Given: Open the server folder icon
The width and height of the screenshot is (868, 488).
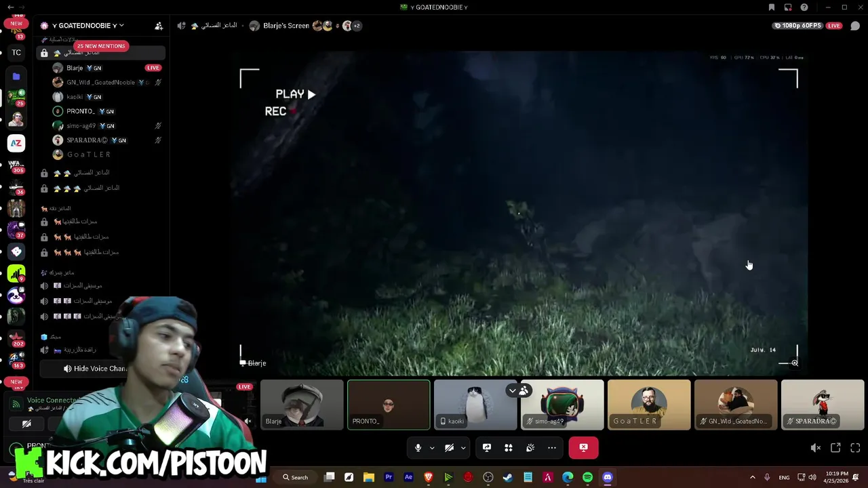Looking at the screenshot, I should tap(16, 77).
